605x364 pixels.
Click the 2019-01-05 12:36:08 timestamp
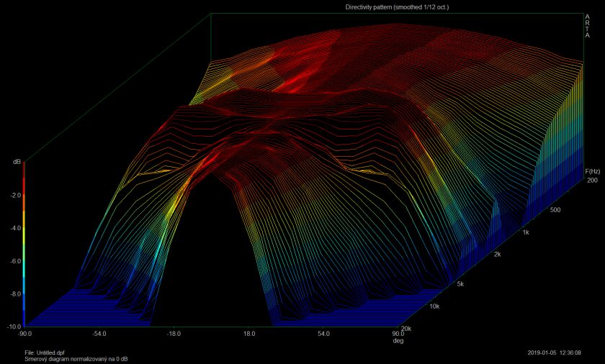click(x=554, y=352)
